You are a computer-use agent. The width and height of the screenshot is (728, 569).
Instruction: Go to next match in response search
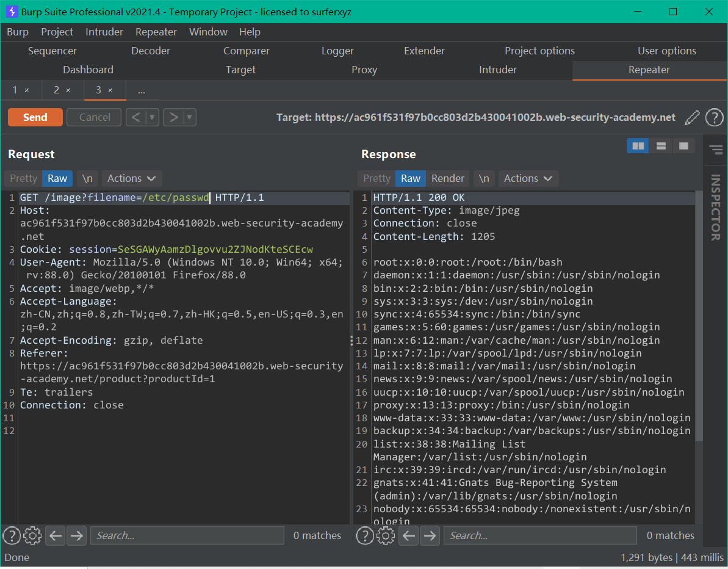tap(430, 535)
